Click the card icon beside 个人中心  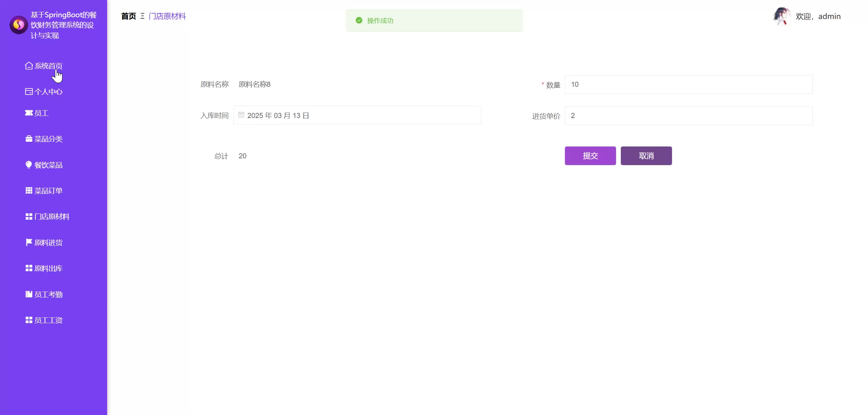tap(29, 92)
